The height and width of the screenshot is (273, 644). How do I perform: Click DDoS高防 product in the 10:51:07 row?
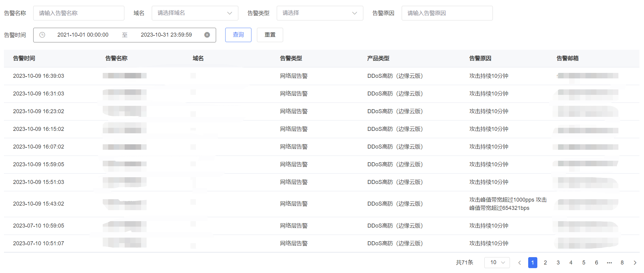(x=395, y=243)
